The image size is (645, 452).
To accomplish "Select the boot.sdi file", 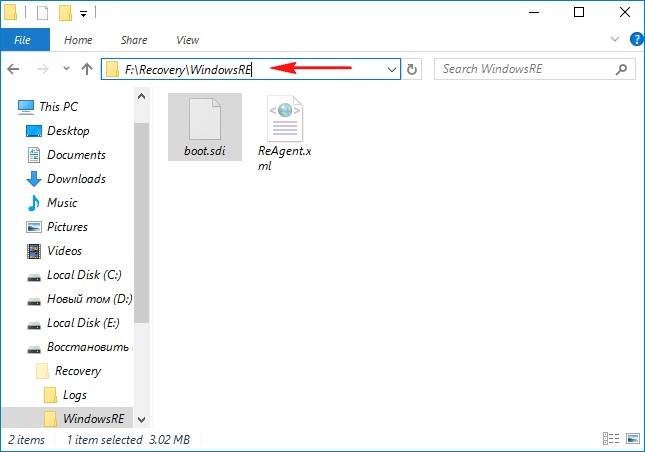I will point(204,128).
